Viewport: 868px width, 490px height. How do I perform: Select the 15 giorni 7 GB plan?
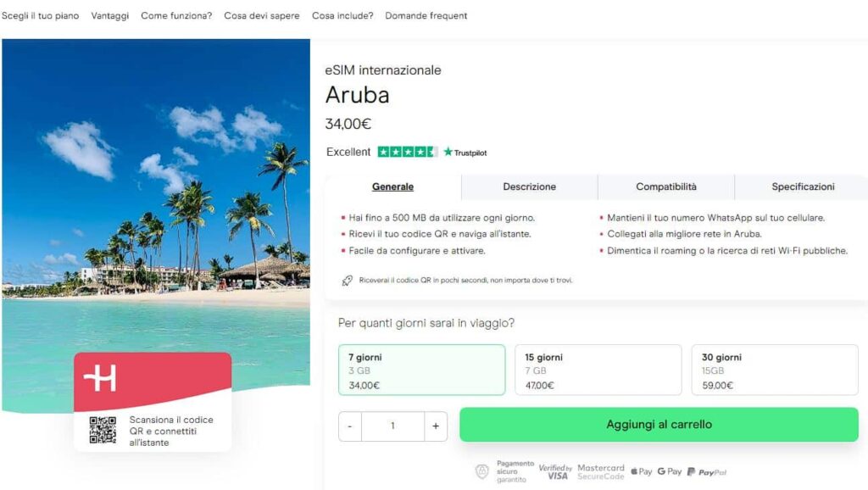pos(598,369)
